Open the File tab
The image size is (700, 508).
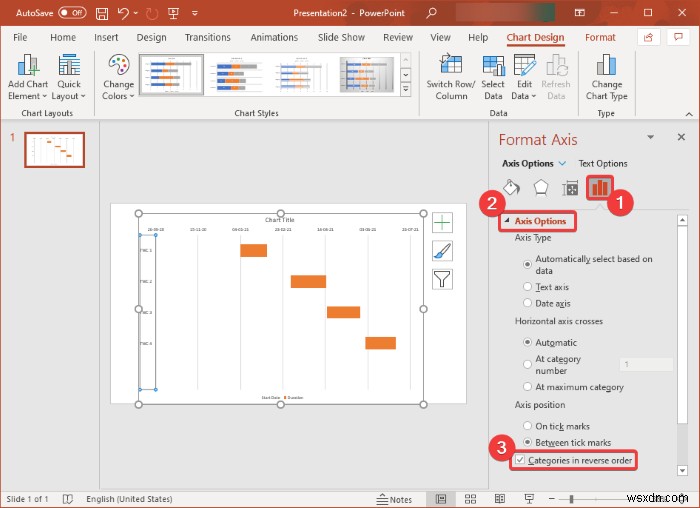[x=20, y=37]
